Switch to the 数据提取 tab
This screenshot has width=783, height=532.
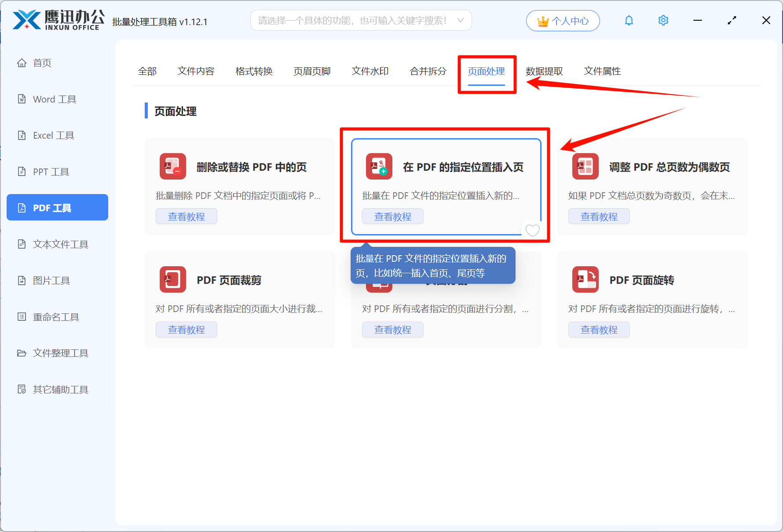click(x=545, y=71)
